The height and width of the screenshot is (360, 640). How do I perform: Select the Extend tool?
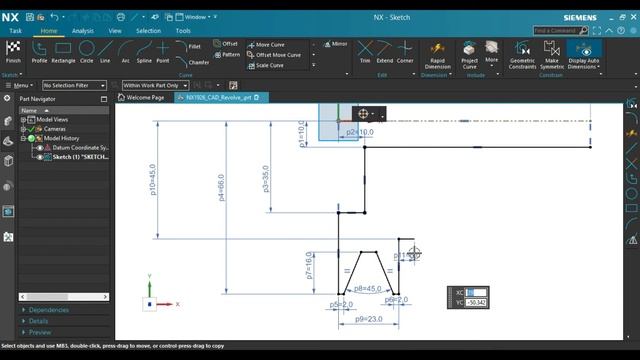tap(384, 52)
